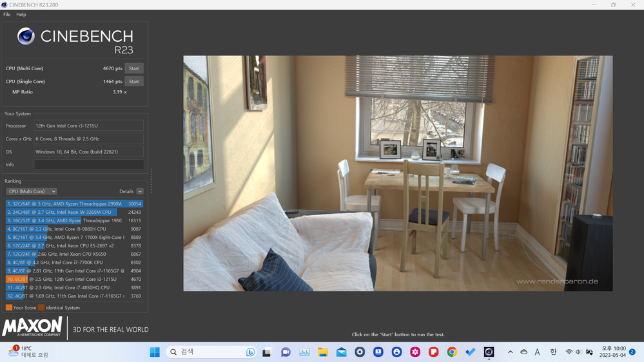Open the battery status tray icon
This screenshot has width=644, height=362.
tap(589, 352)
